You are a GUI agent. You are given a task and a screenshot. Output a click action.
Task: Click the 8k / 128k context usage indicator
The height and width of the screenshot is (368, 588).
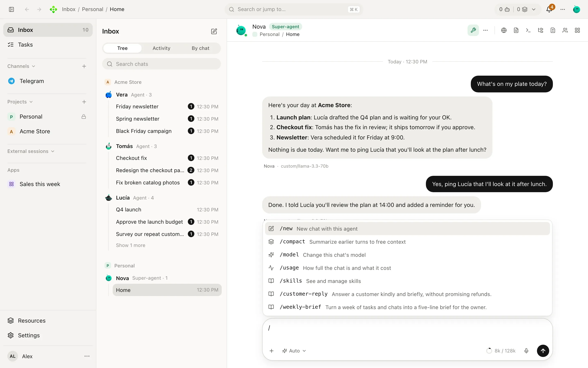[501, 351]
